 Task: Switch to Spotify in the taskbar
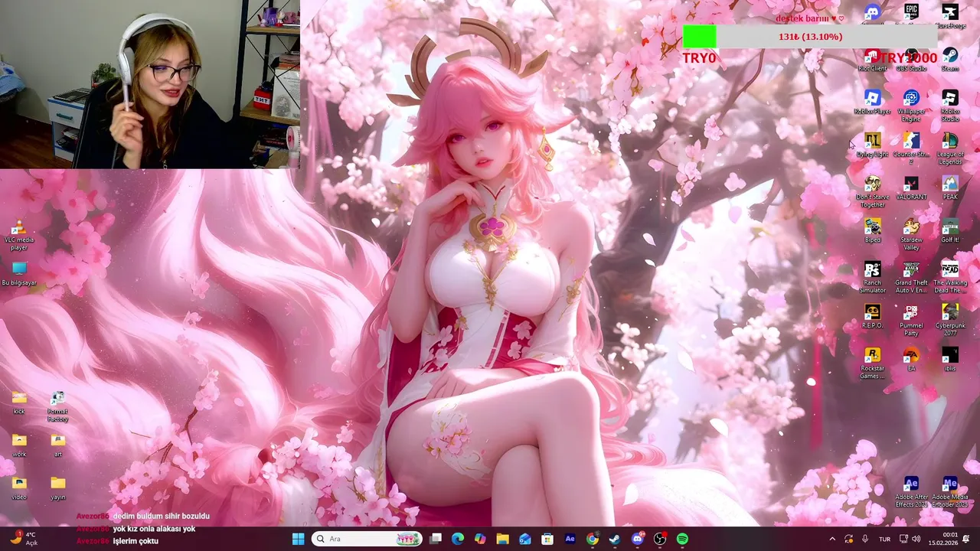click(681, 539)
